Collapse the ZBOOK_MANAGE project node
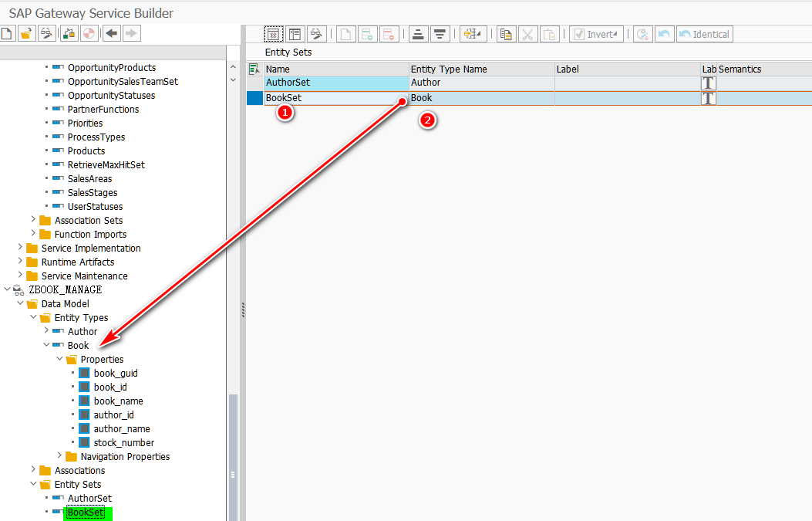 click(x=7, y=289)
